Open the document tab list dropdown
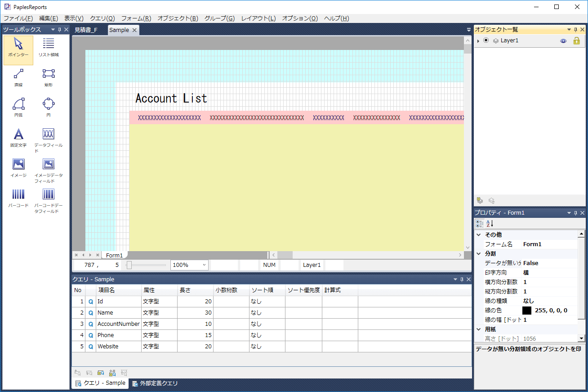The height and width of the screenshot is (392, 588). (x=469, y=30)
